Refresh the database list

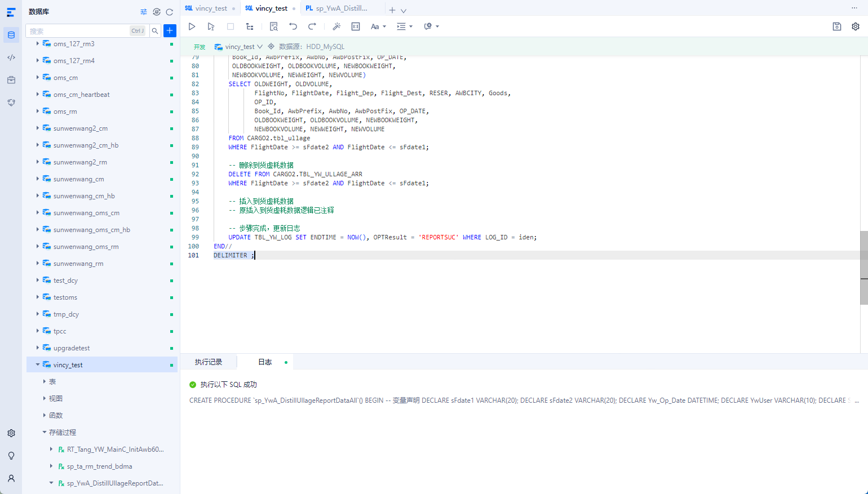point(169,12)
